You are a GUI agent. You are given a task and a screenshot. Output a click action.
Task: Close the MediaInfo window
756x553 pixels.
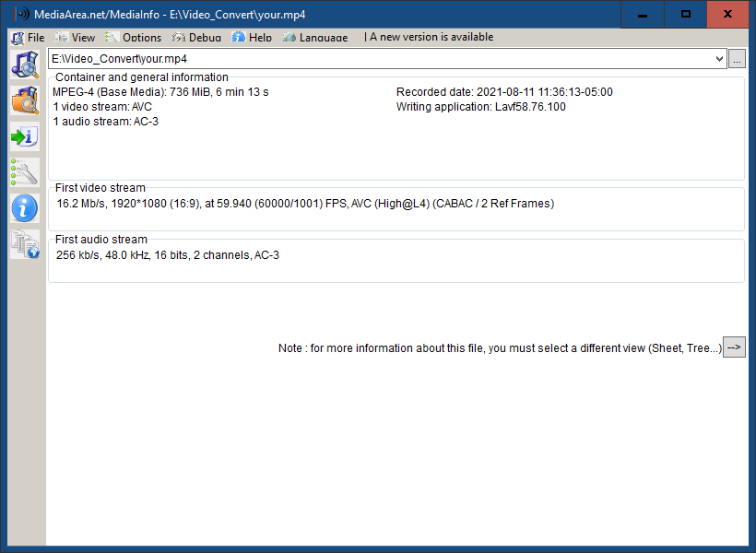pos(728,15)
